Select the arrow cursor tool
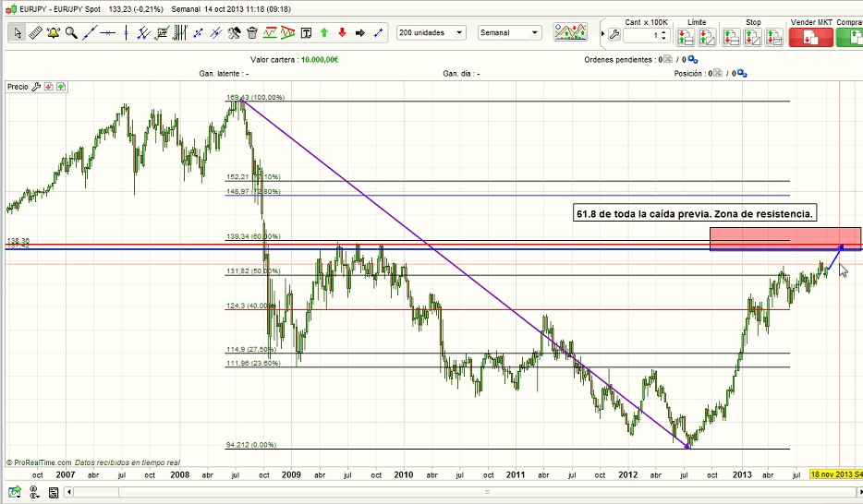Viewport: 863px width, 504px height. pyautogui.click(x=18, y=33)
